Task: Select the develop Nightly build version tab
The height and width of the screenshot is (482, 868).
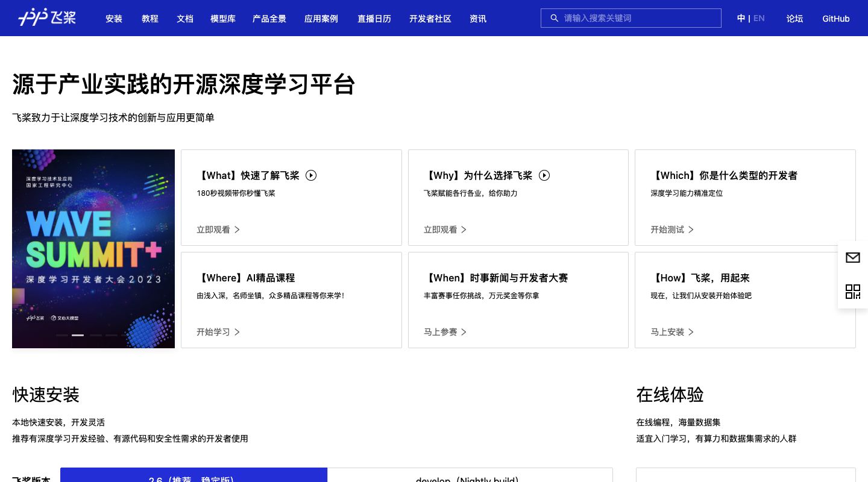Action: point(470,475)
